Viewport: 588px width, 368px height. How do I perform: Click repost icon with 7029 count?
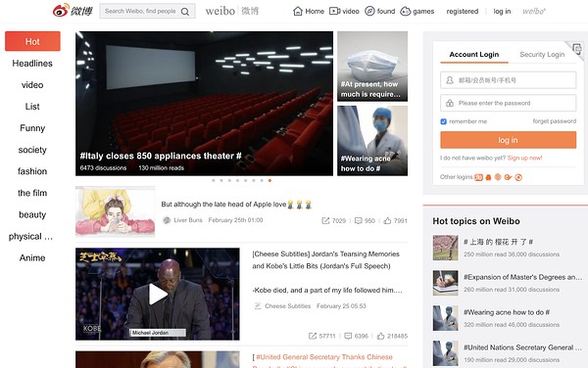[325, 221]
